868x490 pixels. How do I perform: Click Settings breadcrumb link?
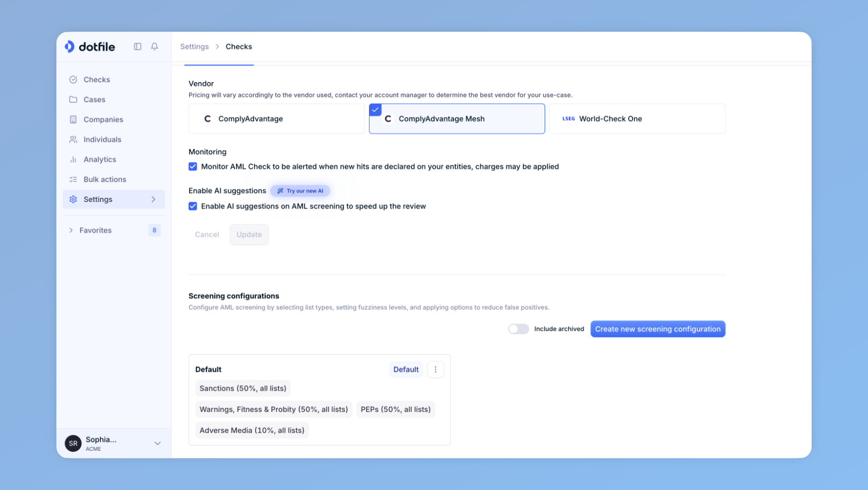(x=194, y=47)
